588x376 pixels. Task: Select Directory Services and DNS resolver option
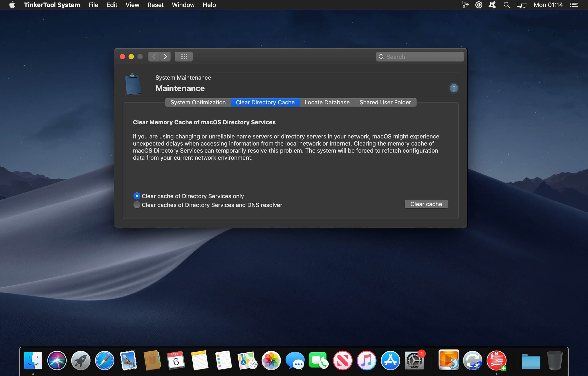(x=137, y=205)
